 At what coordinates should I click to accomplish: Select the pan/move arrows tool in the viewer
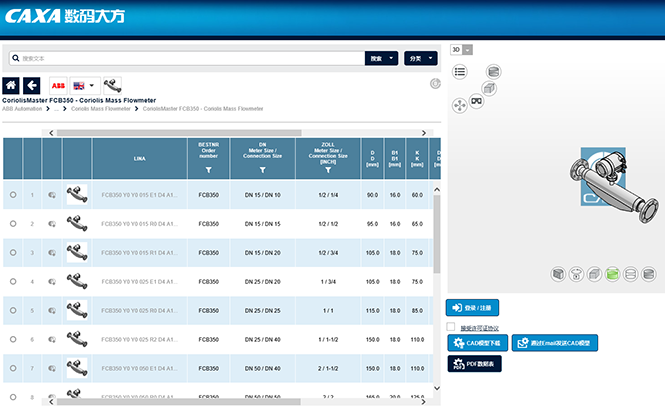(460, 105)
